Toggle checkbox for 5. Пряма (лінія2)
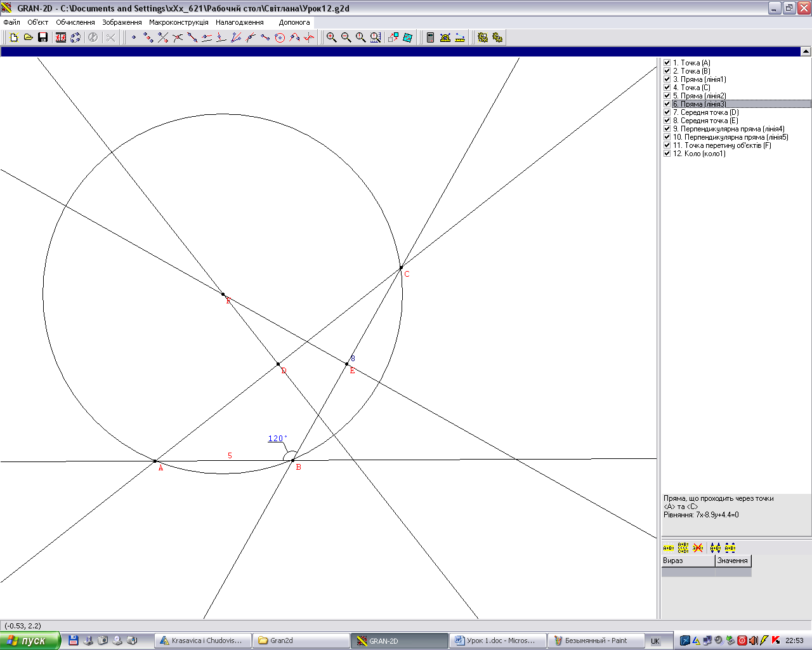812x650 pixels. tap(667, 96)
